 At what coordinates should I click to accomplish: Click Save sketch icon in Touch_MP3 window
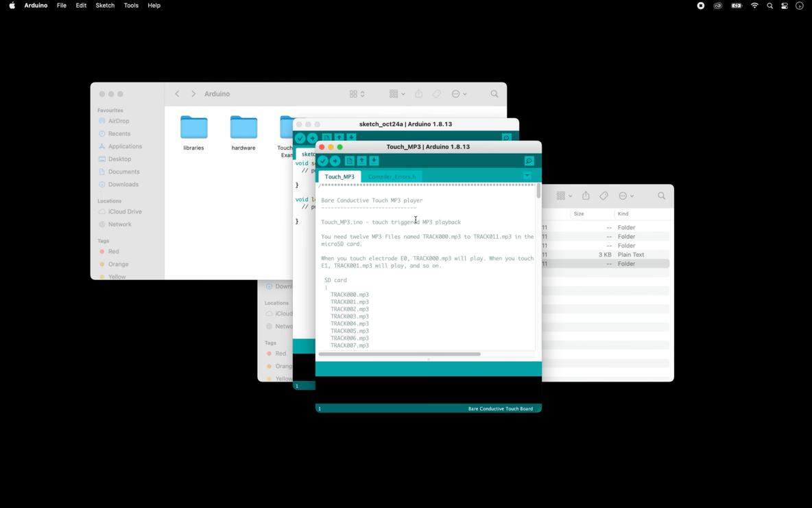point(374,161)
